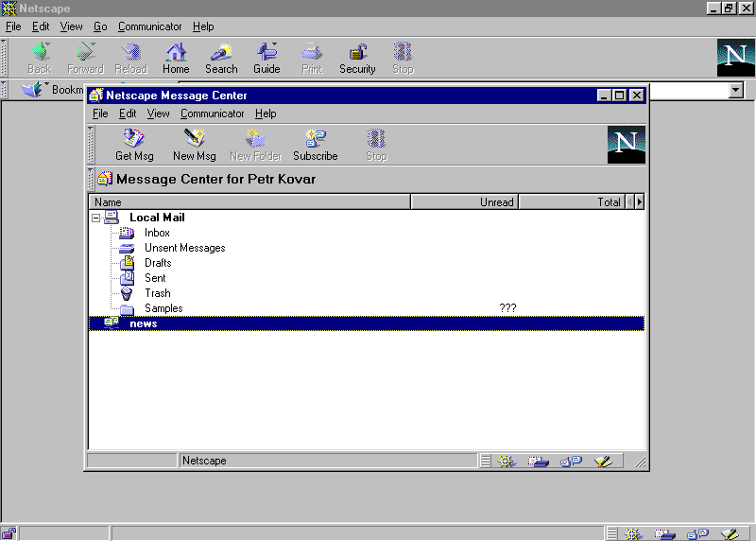Click the Message Center window resize grip

tap(640, 462)
